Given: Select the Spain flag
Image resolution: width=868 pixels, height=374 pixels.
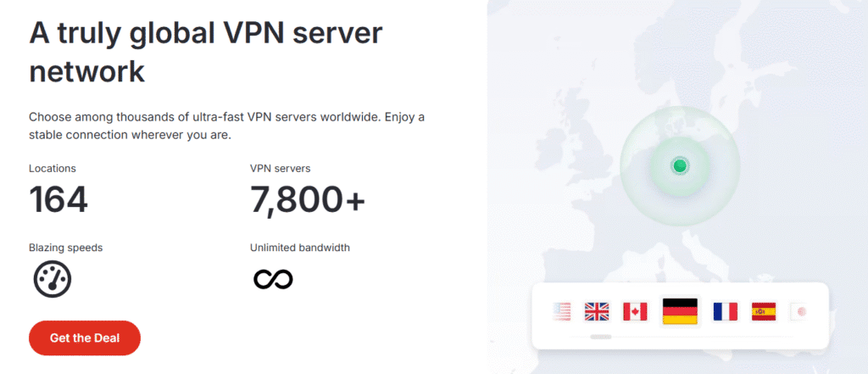Looking at the screenshot, I should (764, 311).
